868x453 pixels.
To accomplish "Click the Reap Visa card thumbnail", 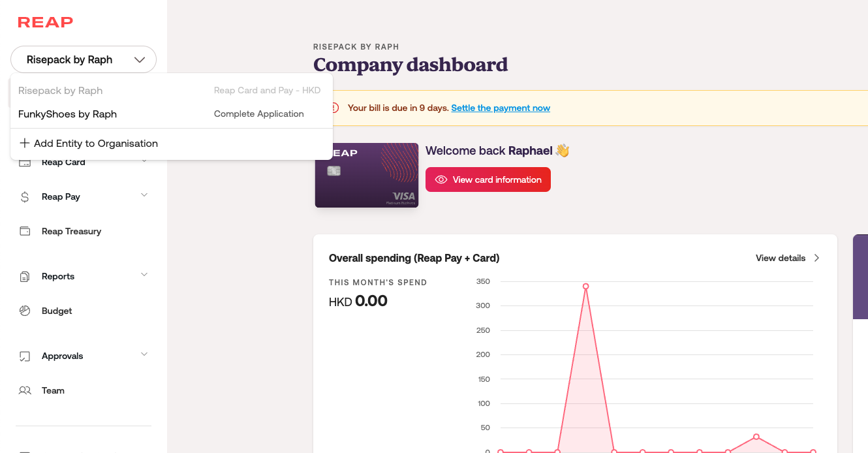I will click(367, 176).
